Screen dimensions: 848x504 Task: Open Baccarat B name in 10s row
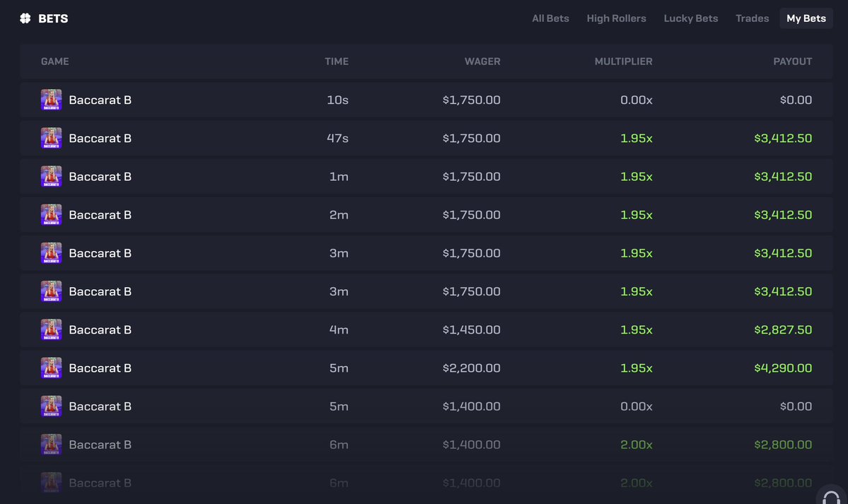point(100,100)
